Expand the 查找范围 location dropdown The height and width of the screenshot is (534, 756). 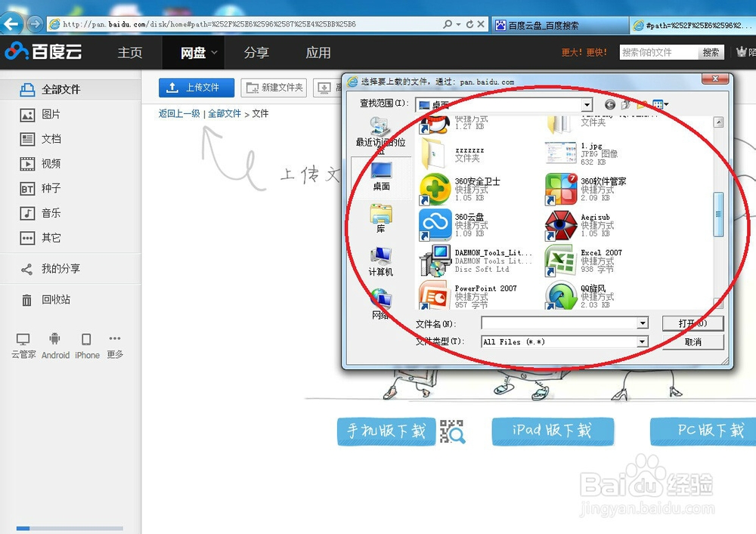(587, 104)
